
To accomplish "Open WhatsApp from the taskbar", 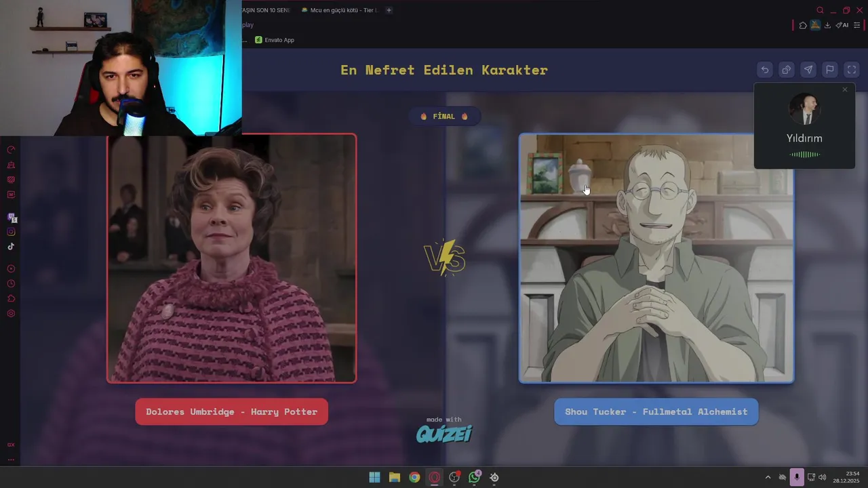I will [475, 477].
